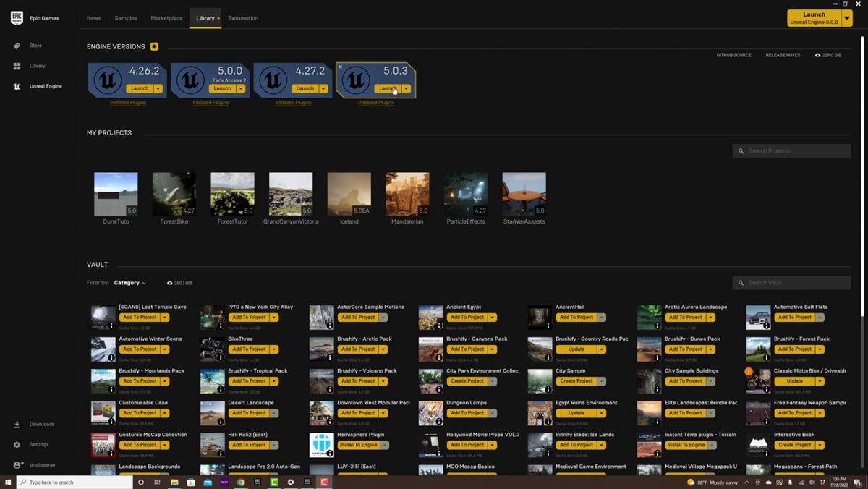Open launch options dropdown for engine 4.27.2
The image size is (868, 489).
point(323,88)
